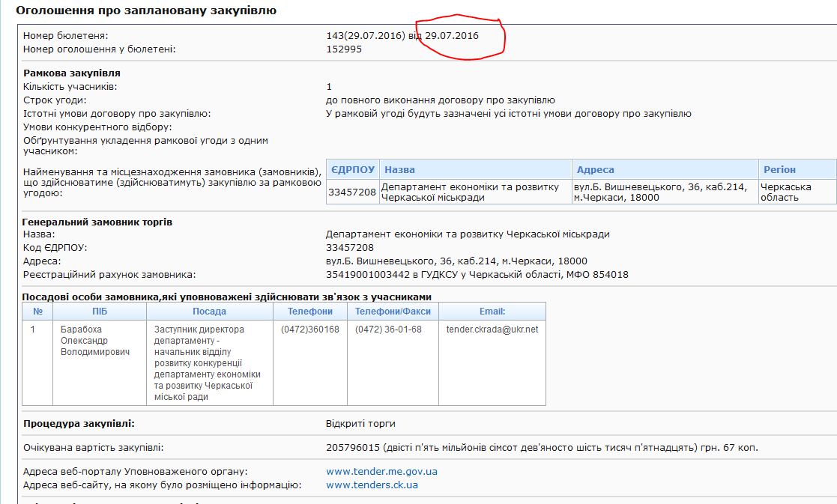
Task: Click the Email: column header
Action: (x=492, y=312)
